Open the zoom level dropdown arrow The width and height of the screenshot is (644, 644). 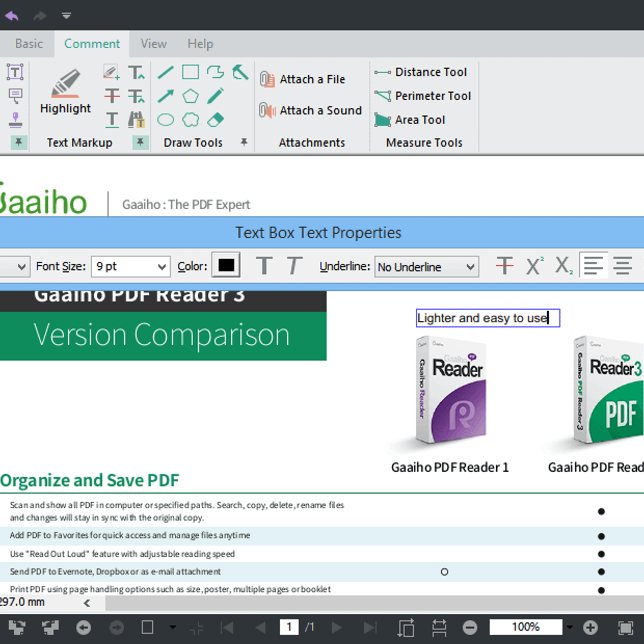click(569, 627)
